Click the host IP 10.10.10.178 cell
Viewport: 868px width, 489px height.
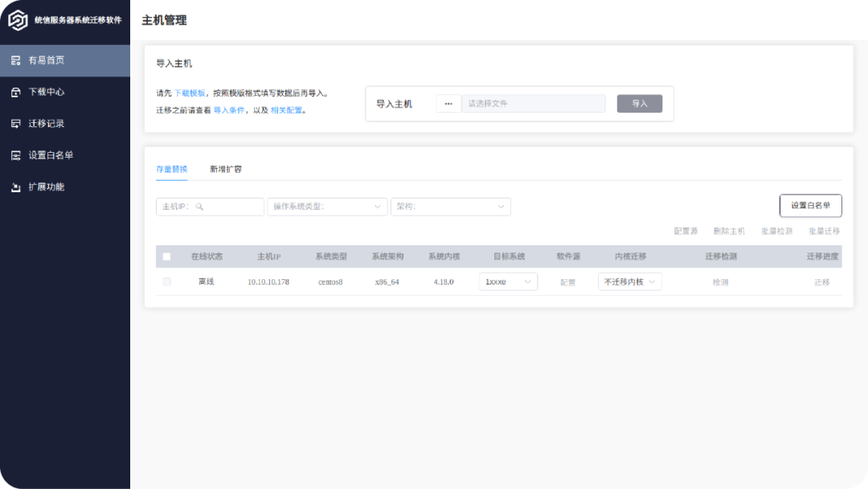pyautogui.click(x=268, y=281)
